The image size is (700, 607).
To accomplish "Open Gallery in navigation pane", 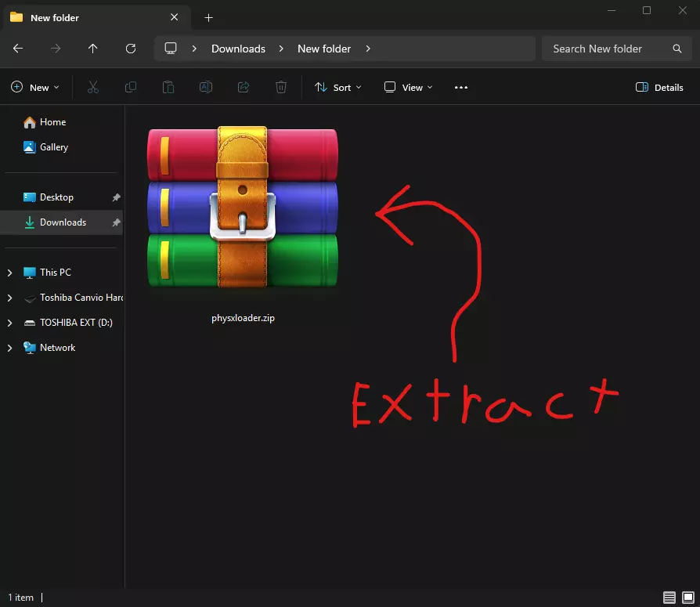I will tap(61, 147).
